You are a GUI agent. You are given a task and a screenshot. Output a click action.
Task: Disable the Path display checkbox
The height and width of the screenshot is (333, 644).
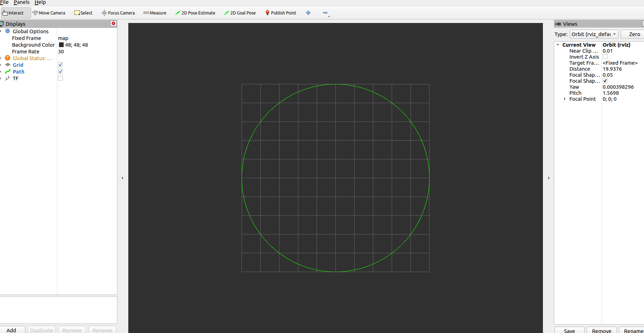tap(60, 71)
